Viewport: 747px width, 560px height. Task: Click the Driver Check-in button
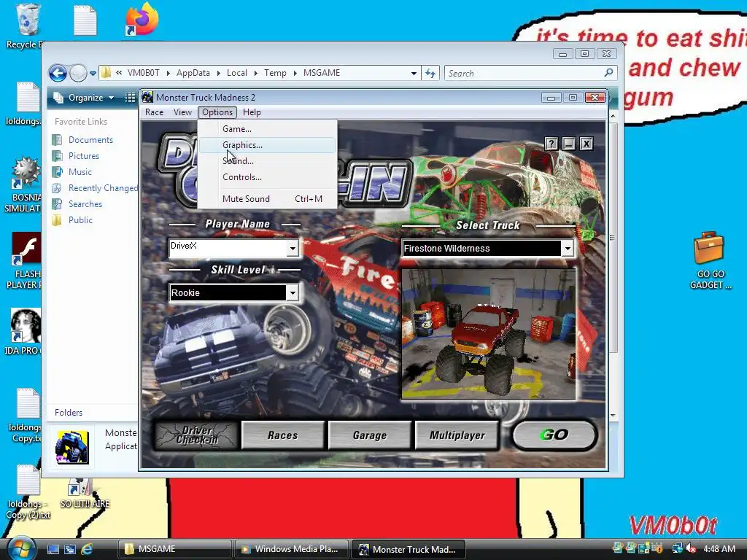[x=197, y=435]
